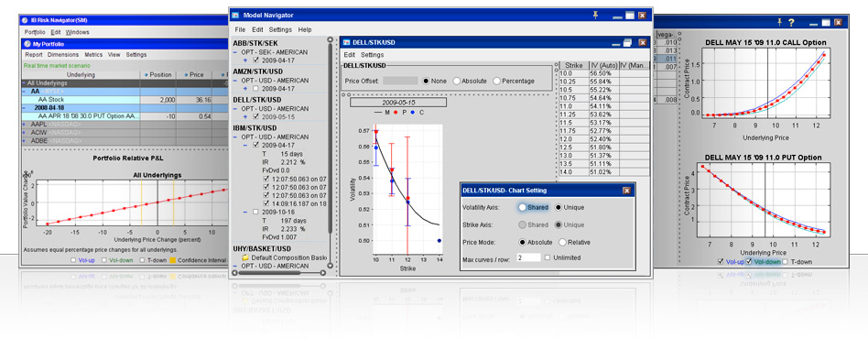Collapse the All Underlyings row
Image resolution: width=868 pixels, height=339 pixels.
pos(24,83)
